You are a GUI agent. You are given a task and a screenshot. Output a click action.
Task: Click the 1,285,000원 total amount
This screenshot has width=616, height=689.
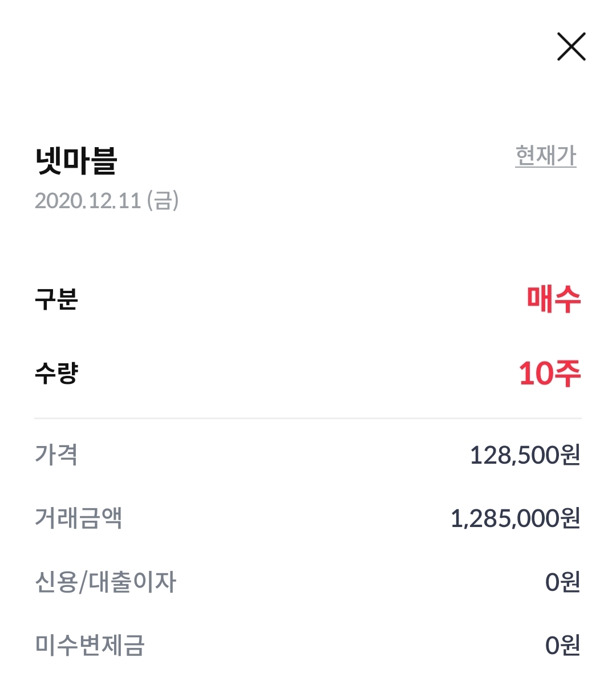tap(515, 518)
